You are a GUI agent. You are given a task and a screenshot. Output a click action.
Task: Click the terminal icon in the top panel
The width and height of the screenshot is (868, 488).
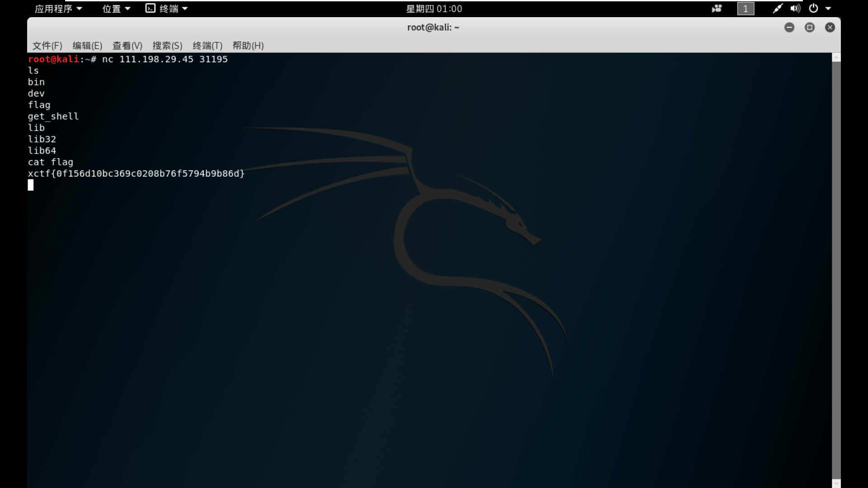click(x=151, y=8)
